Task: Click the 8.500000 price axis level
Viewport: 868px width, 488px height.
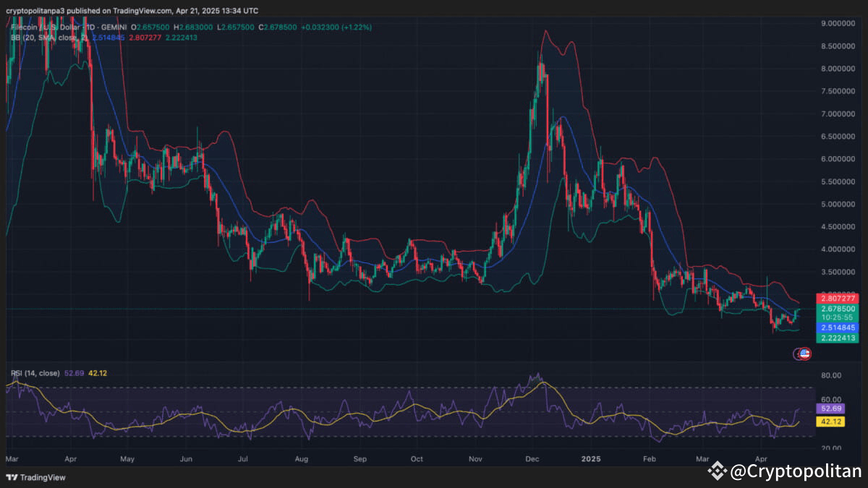Action: pos(839,46)
